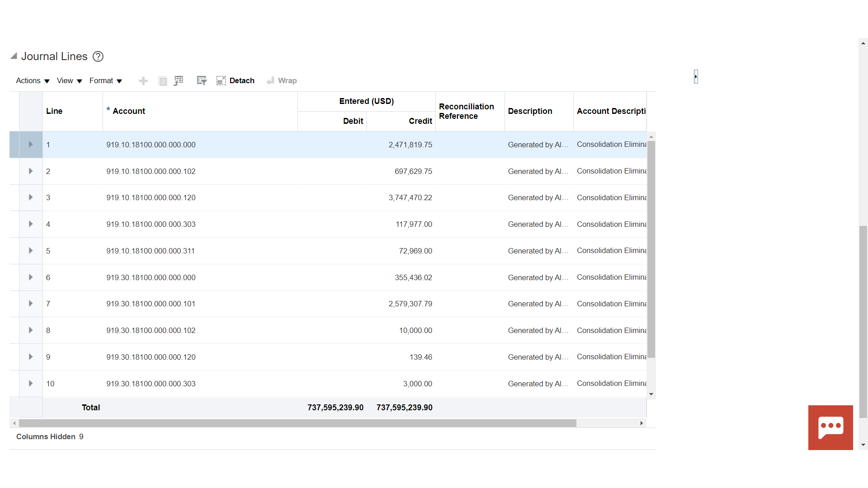Click the Credit column header
This screenshot has width=868, height=488.
pos(401,121)
